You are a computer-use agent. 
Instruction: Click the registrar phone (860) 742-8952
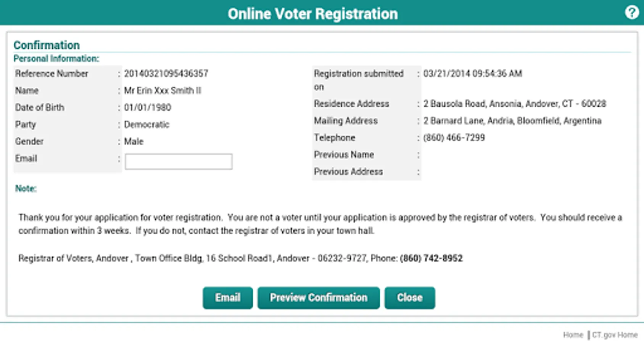coord(431,258)
